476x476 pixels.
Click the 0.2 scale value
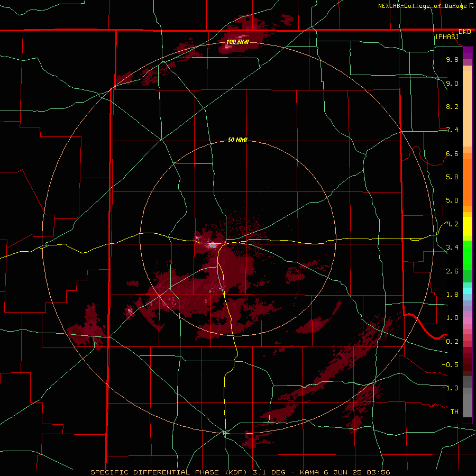point(452,342)
